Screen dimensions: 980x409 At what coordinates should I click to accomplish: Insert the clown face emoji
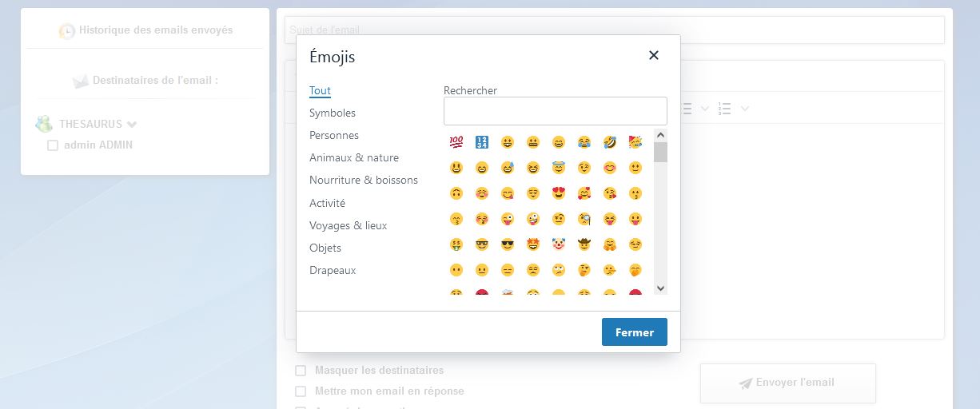click(x=559, y=244)
